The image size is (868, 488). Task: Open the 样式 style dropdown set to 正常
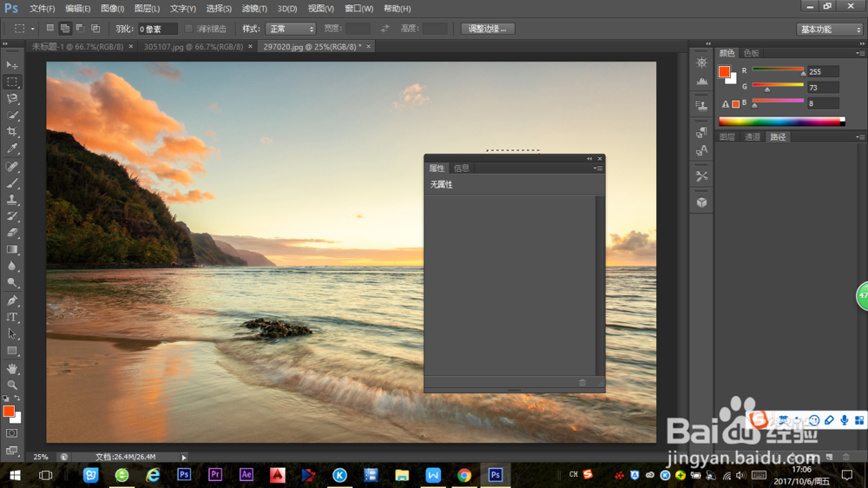(x=291, y=29)
